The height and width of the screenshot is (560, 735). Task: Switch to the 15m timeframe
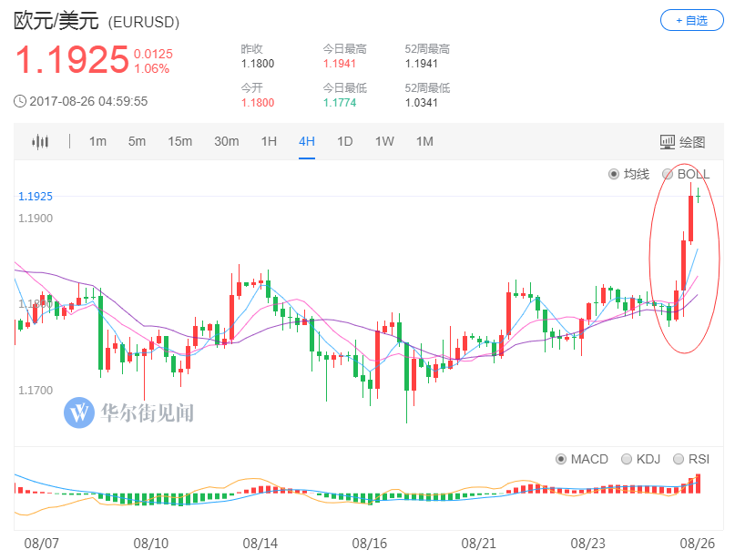(x=180, y=141)
